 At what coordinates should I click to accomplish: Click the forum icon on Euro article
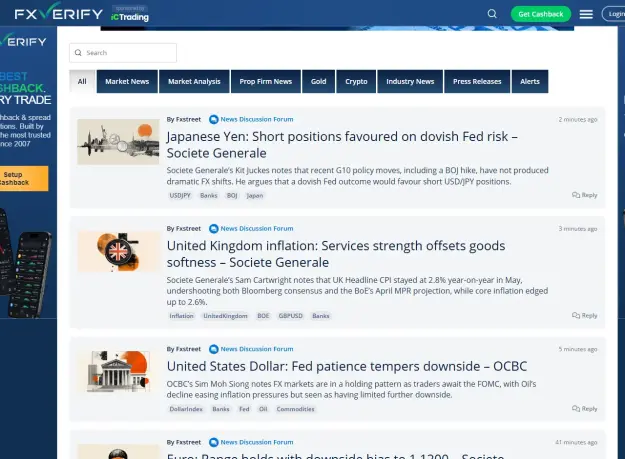click(x=214, y=442)
